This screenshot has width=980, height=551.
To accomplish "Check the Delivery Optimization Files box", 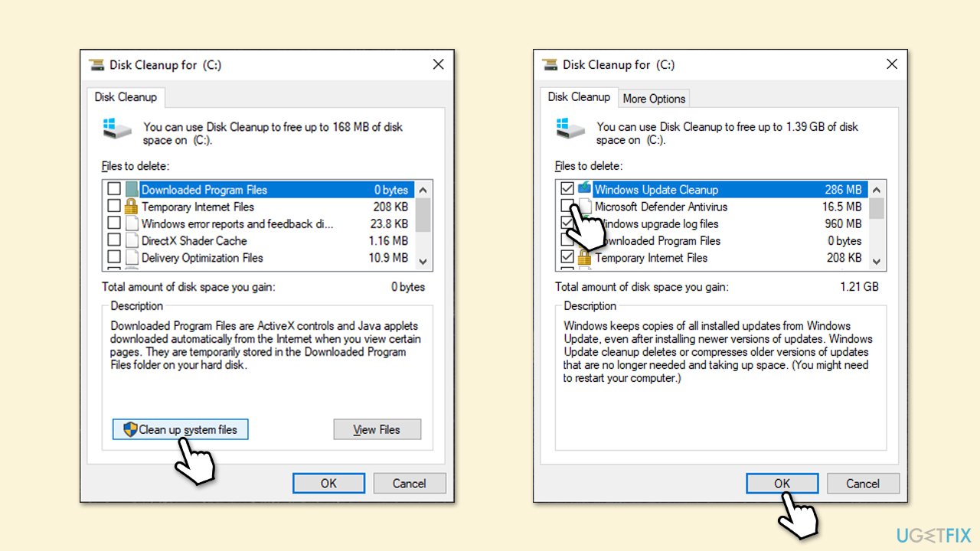I will tap(114, 257).
